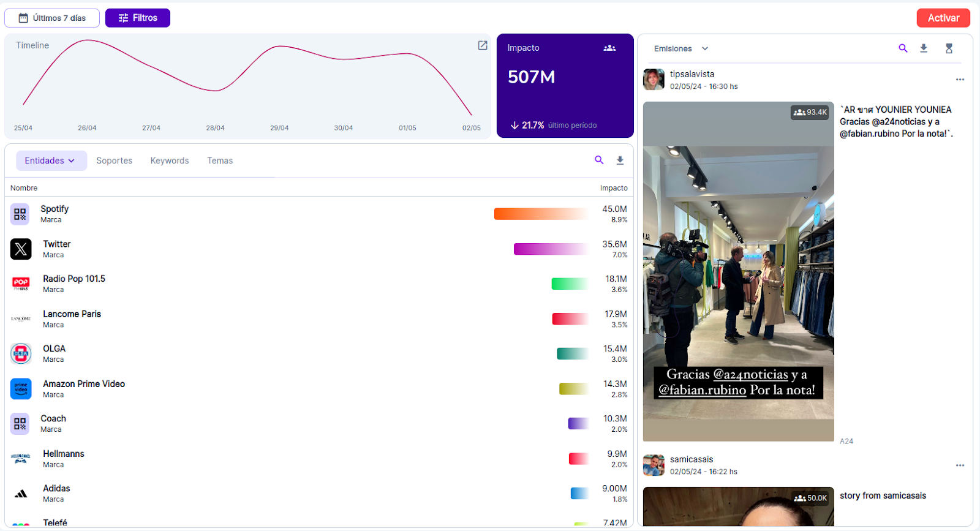Select the Lancome Paris name
This screenshot has width=980, height=531.
tap(72, 314)
